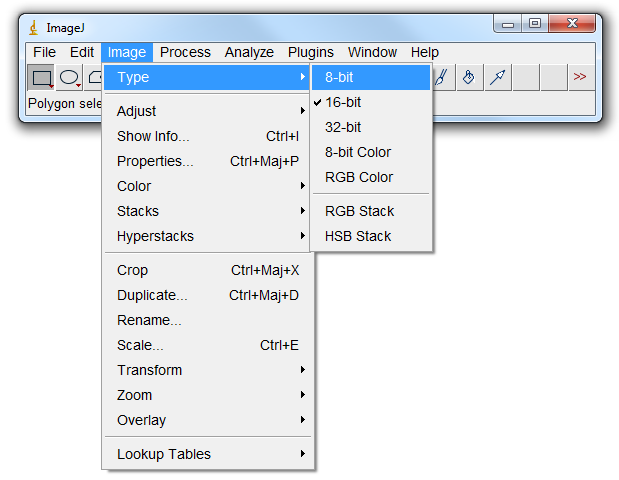Open more tools with the >> button
Screen dimensions: 619x480
[x=580, y=77]
